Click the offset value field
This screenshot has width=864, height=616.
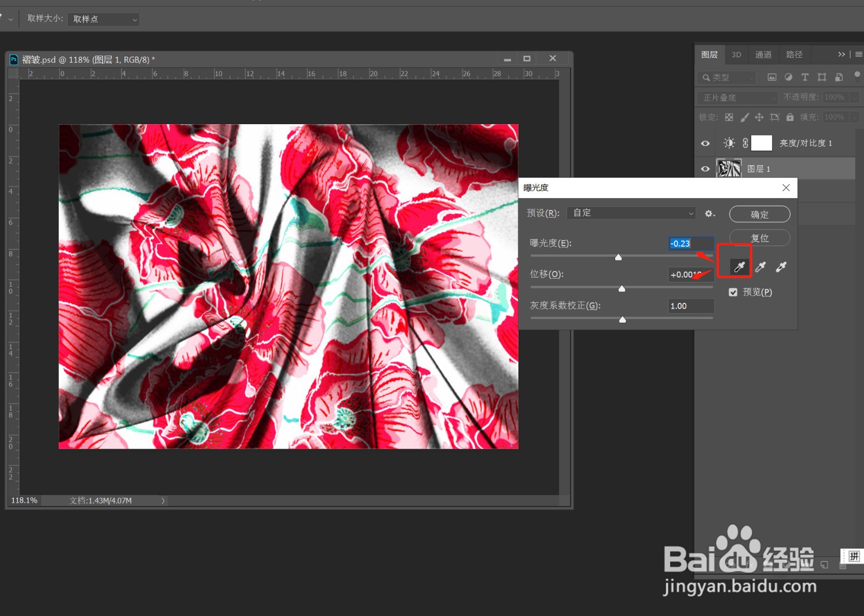pyautogui.click(x=691, y=275)
